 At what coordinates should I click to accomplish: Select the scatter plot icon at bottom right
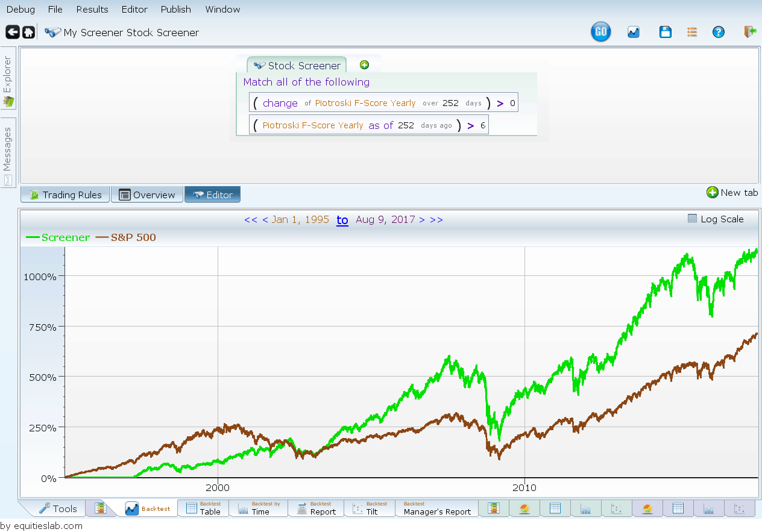click(x=740, y=508)
